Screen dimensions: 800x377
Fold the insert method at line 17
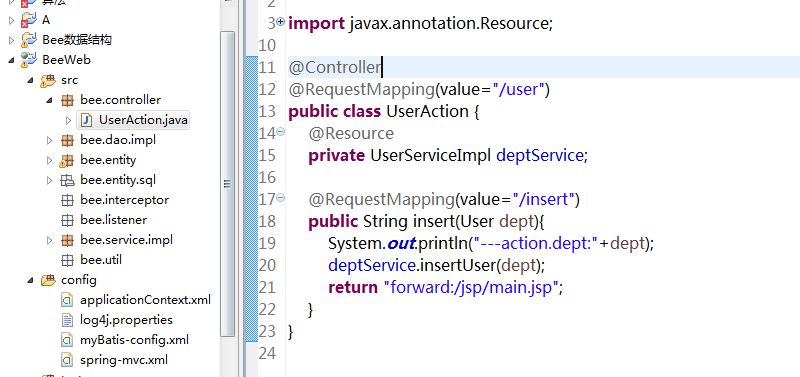pos(281,198)
